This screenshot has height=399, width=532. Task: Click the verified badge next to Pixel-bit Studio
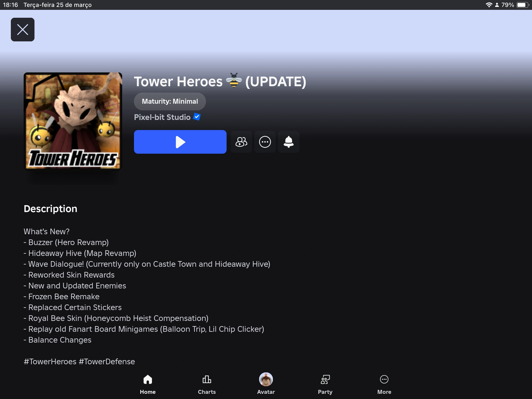(197, 117)
